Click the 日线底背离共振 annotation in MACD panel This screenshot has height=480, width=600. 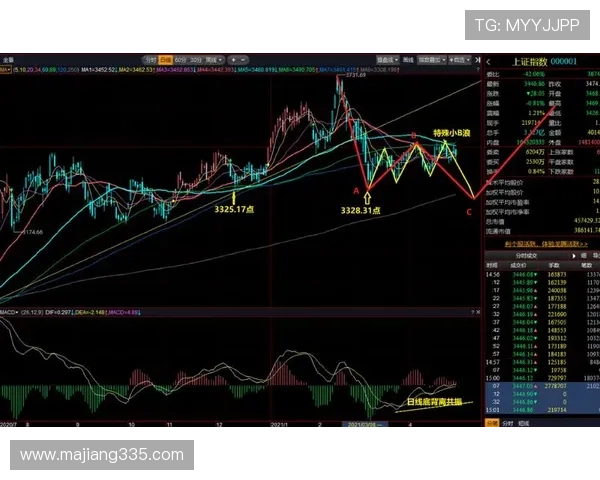click(x=434, y=402)
